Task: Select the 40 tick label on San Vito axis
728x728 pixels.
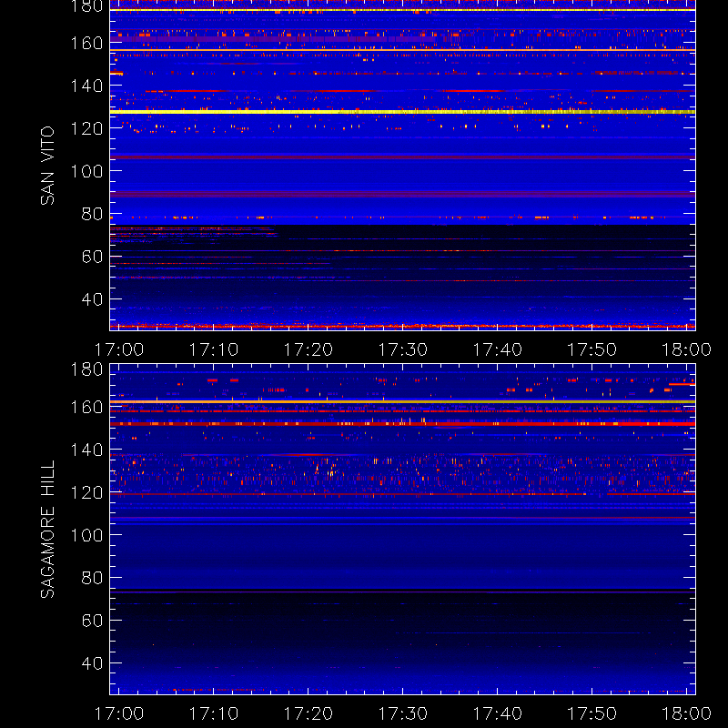Action: [x=92, y=299]
